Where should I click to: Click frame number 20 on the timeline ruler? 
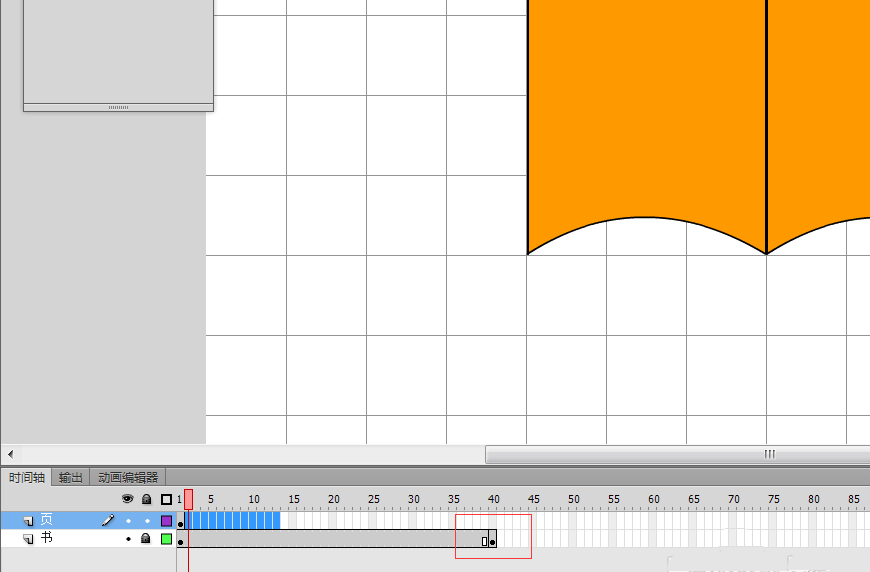click(x=333, y=499)
